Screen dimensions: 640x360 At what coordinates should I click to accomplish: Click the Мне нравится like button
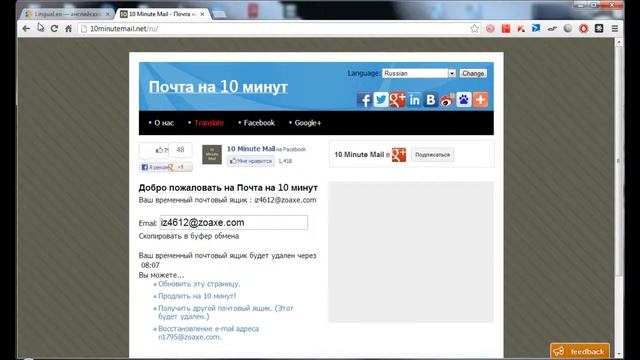coord(251,161)
